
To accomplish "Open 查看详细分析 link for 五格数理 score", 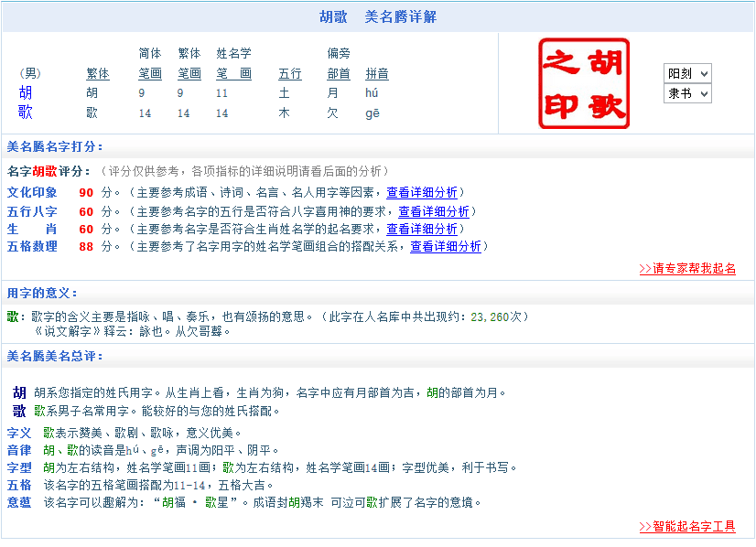I will [x=445, y=246].
